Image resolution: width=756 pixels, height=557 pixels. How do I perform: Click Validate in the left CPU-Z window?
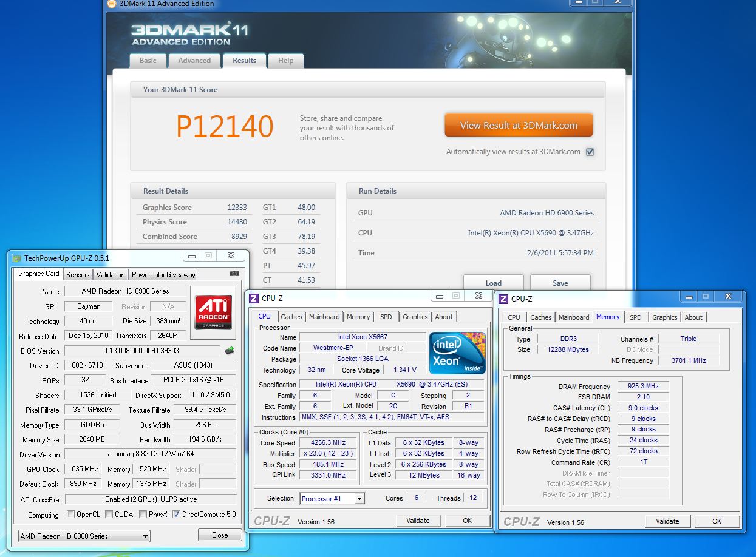(418, 521)
